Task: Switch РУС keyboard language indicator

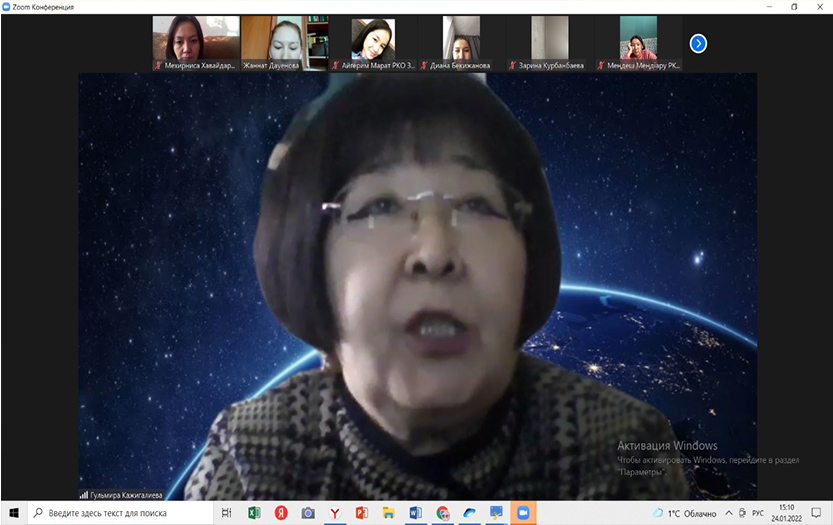Action: click(758, 513)
